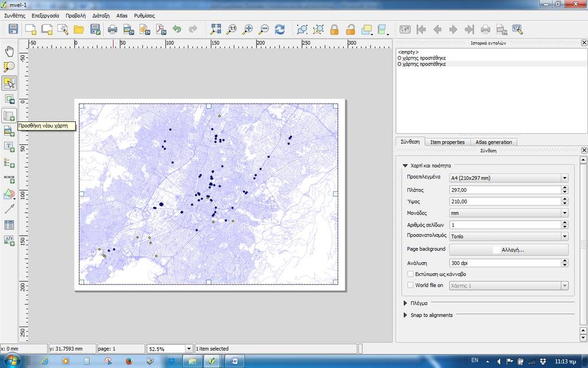The height and width of the screenshot is (368, 588).
Task: Open the composer manager
Action: point(63,29)
